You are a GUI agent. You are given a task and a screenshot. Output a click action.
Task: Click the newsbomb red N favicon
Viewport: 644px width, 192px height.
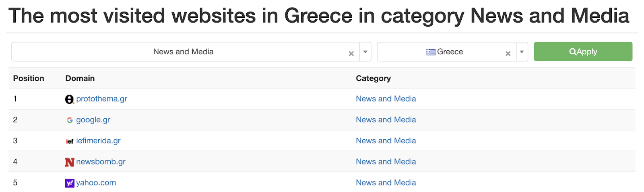click(x=70, y=162)
